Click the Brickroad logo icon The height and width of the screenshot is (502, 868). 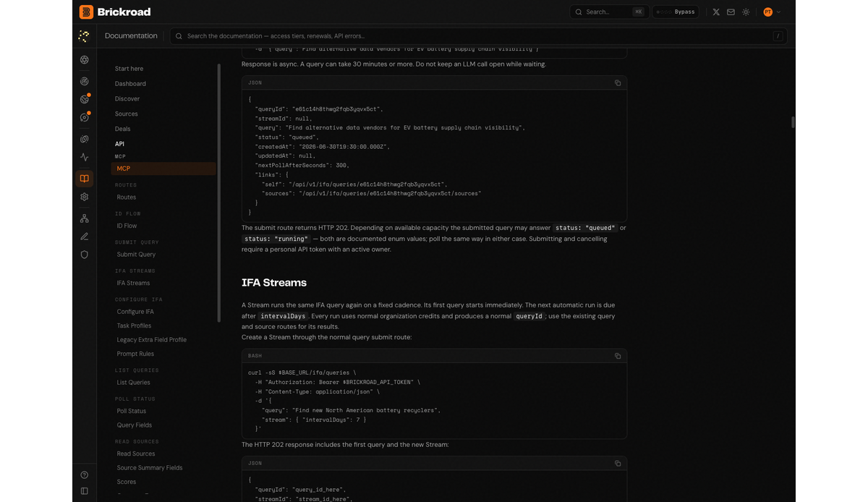[x=86, y=12]
